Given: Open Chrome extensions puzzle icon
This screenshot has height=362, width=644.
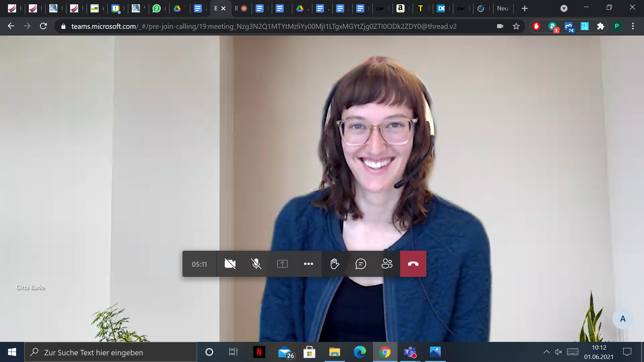Looking at the screenshot, I should click(601, 26).
